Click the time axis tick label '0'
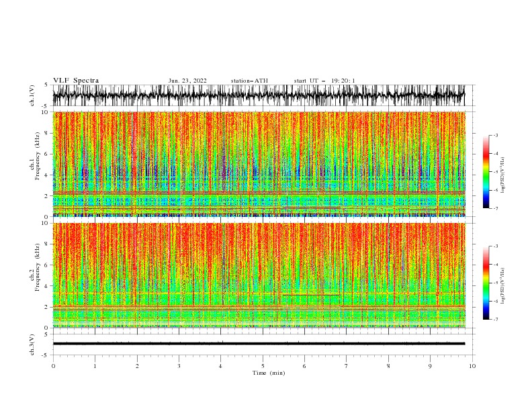 click(53, 366)
